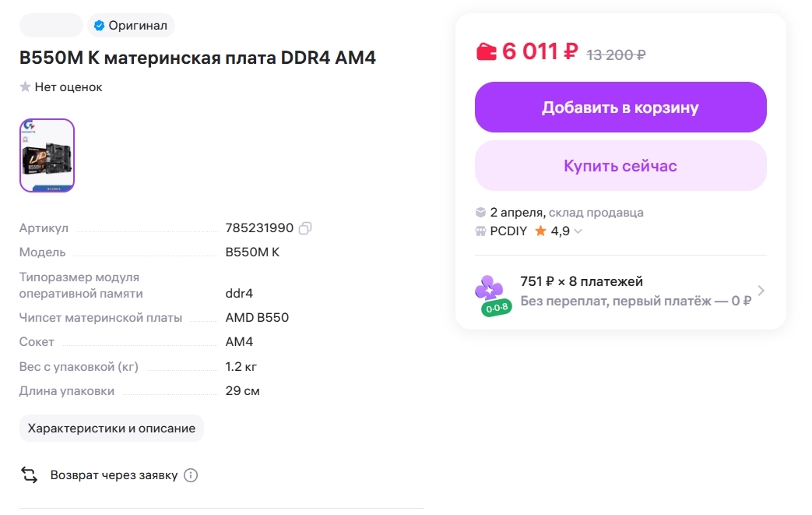The image size is (812, 515).
Task: Open installment details via the right chevron
Action: pyautogui.click(x=761, y=289)
